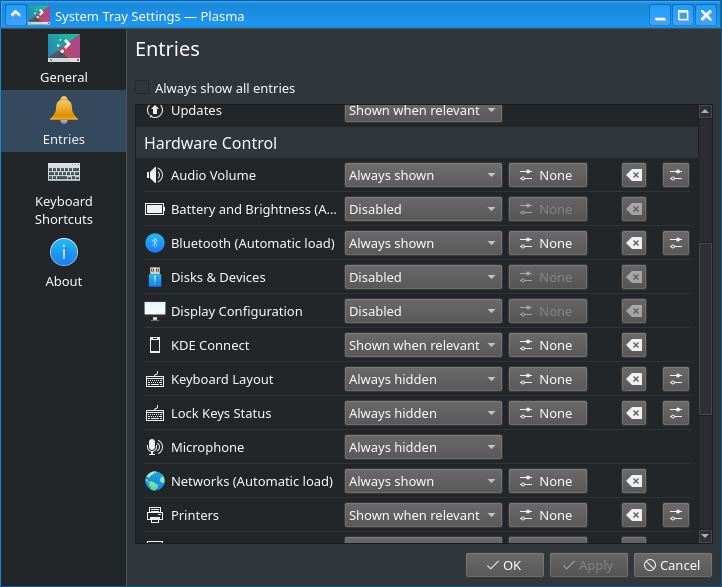The width and height of the screenshot is (722, 587).
Task: Set Bluetooth shortcut None button
Action: (x=547, y=243)
